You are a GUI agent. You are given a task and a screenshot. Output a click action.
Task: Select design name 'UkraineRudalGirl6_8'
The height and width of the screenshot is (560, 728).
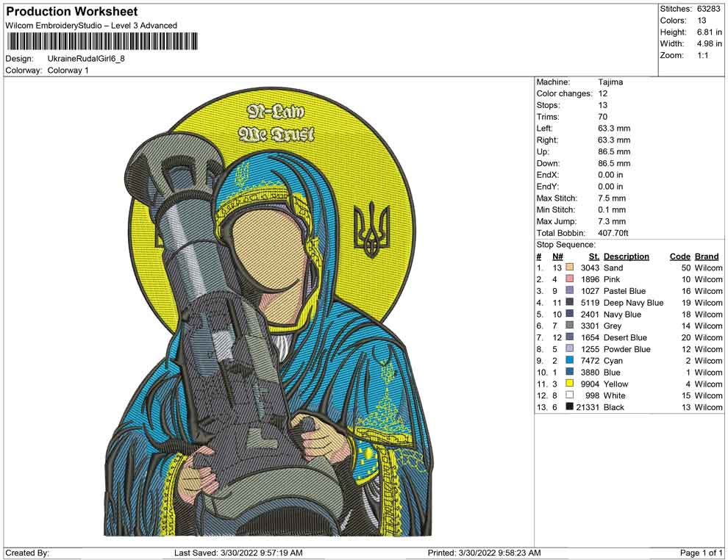[x=86, y=59]
